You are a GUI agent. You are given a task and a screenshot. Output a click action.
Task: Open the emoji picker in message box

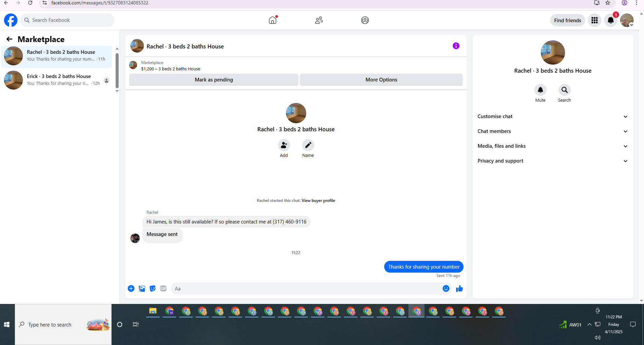(446, 288)
